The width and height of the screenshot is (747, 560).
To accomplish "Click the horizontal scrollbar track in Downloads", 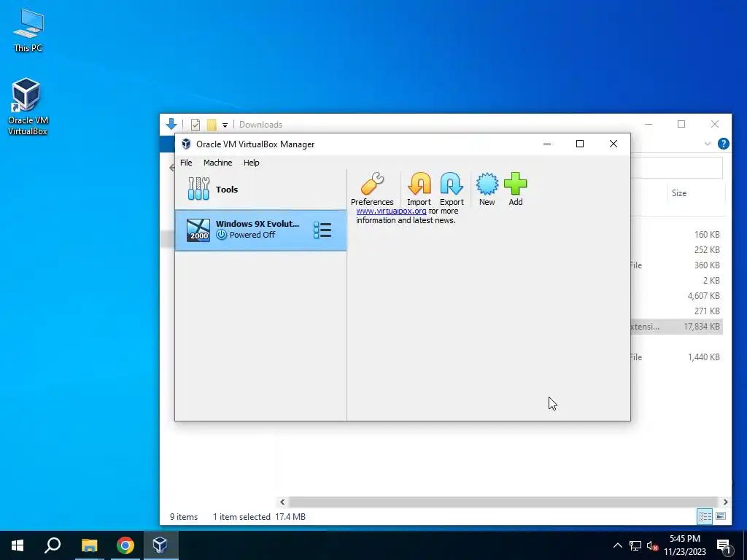I will (x=503, y=502).
